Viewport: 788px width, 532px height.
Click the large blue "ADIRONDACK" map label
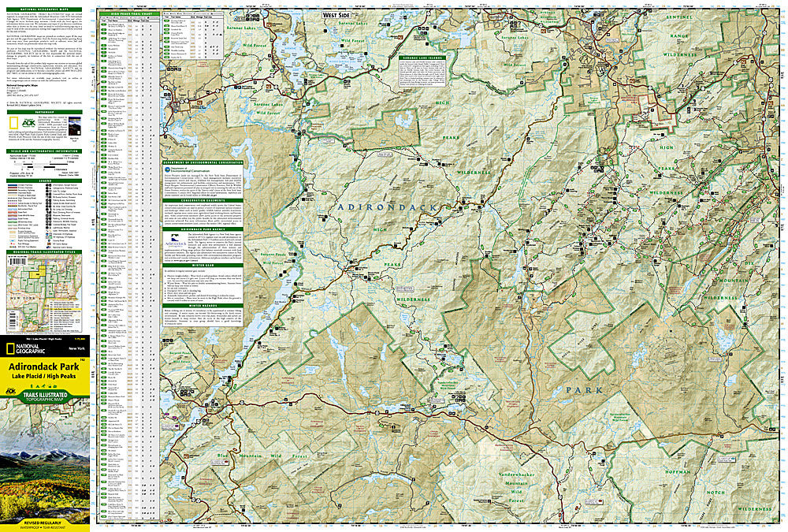[x=388, y=207]
